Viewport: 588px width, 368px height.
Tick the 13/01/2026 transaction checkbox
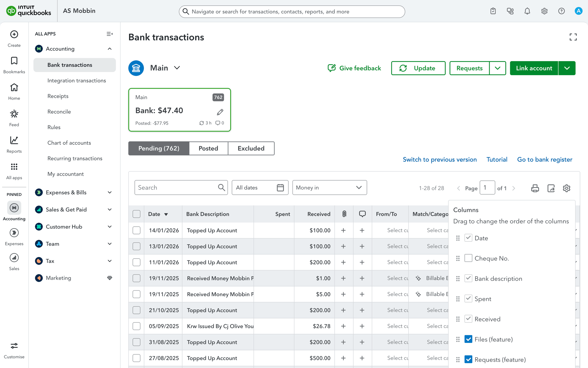(137, 246)
